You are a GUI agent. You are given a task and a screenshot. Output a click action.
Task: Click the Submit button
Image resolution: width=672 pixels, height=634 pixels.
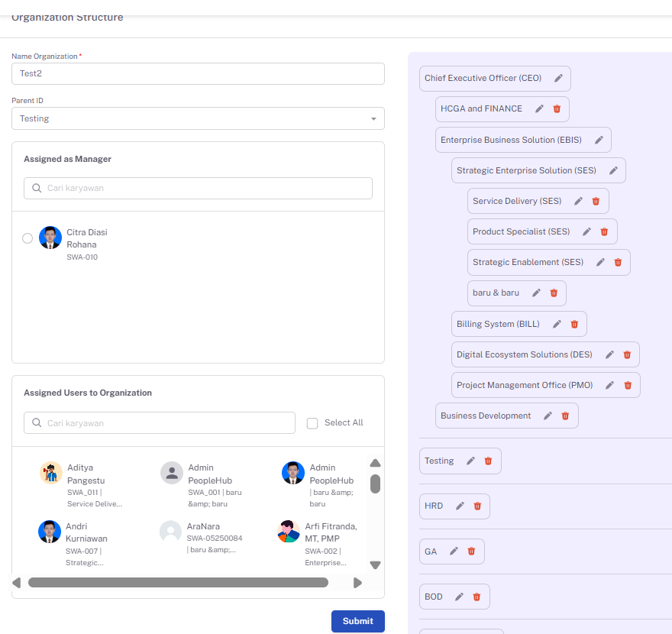pyautogui.click(x=358, y=621)
